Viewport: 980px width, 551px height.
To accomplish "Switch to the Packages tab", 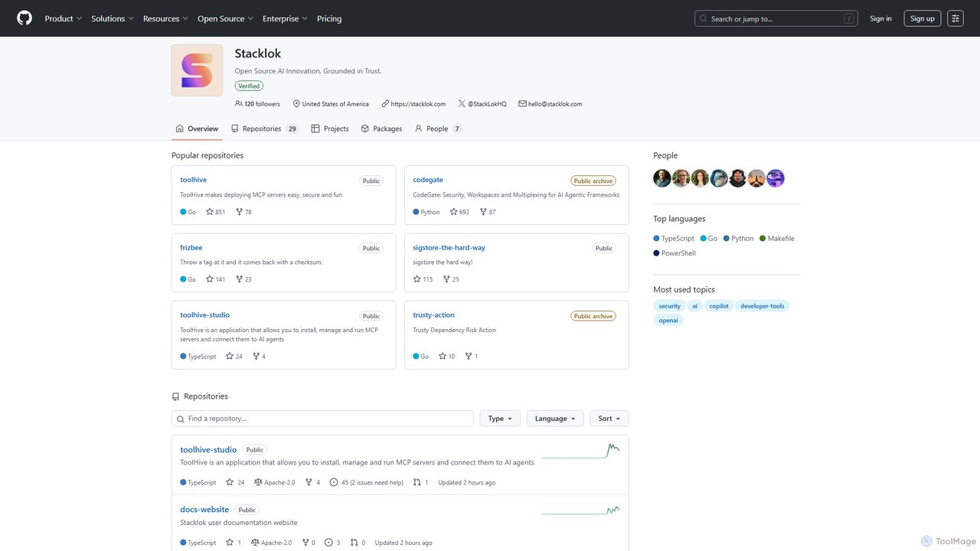I will click(381, 129).
